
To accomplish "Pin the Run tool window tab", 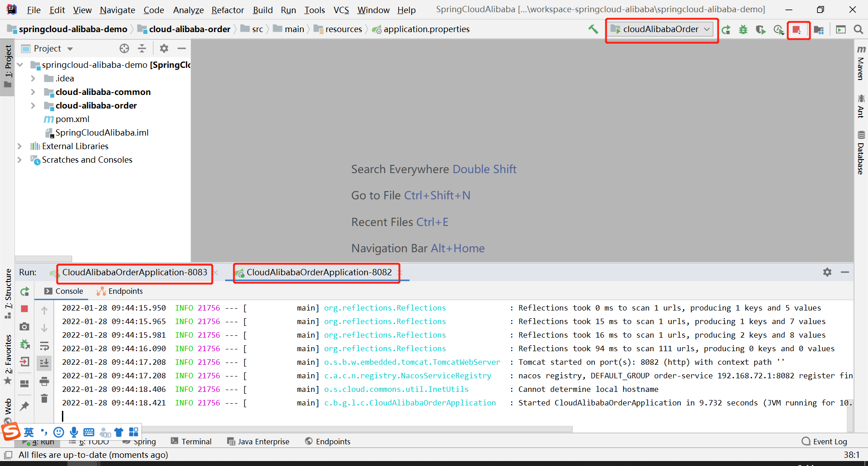I will [x=24, y=406].
